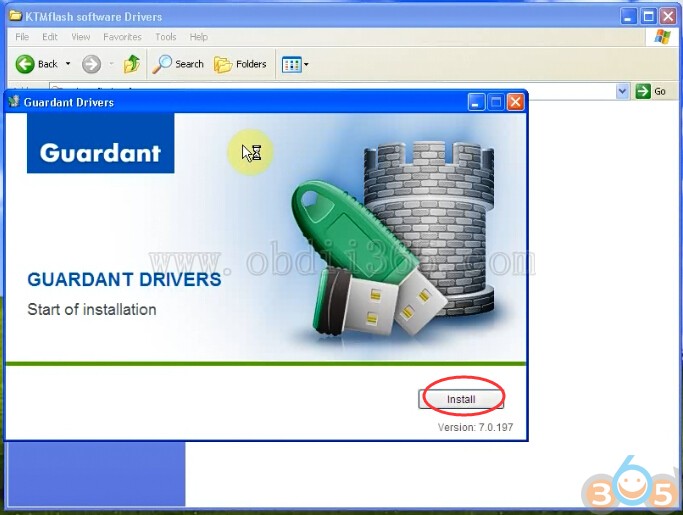Minimize the KTMflash software Drivers window
Viewport: 683px width, 515px height.
[x=629, y=17]
